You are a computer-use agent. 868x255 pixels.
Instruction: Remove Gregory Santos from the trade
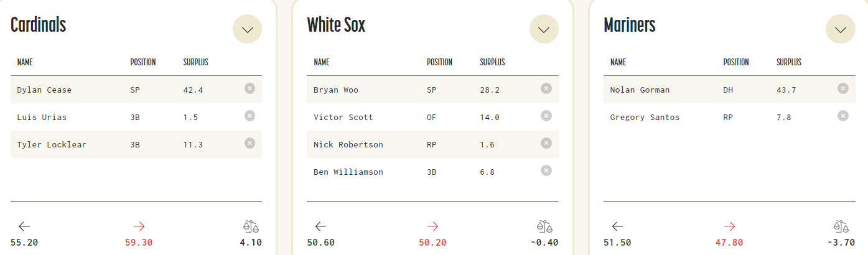pyautogui.click(x=842, y=116)
